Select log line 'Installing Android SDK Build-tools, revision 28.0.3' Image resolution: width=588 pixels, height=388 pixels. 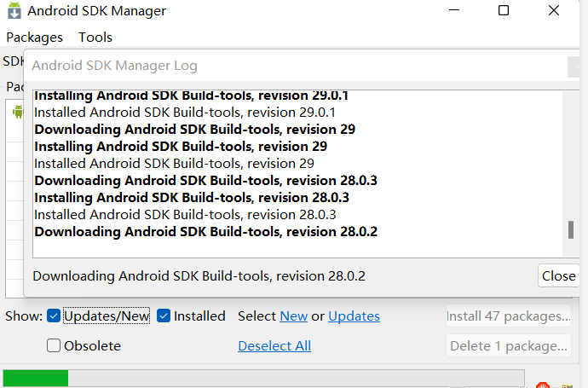192,198
